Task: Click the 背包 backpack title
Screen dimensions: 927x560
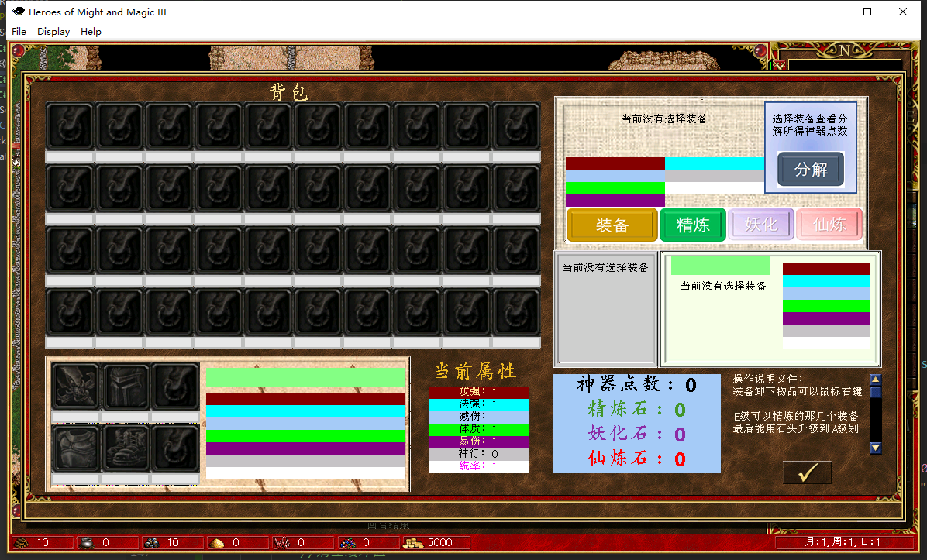Action: point(288,91)
